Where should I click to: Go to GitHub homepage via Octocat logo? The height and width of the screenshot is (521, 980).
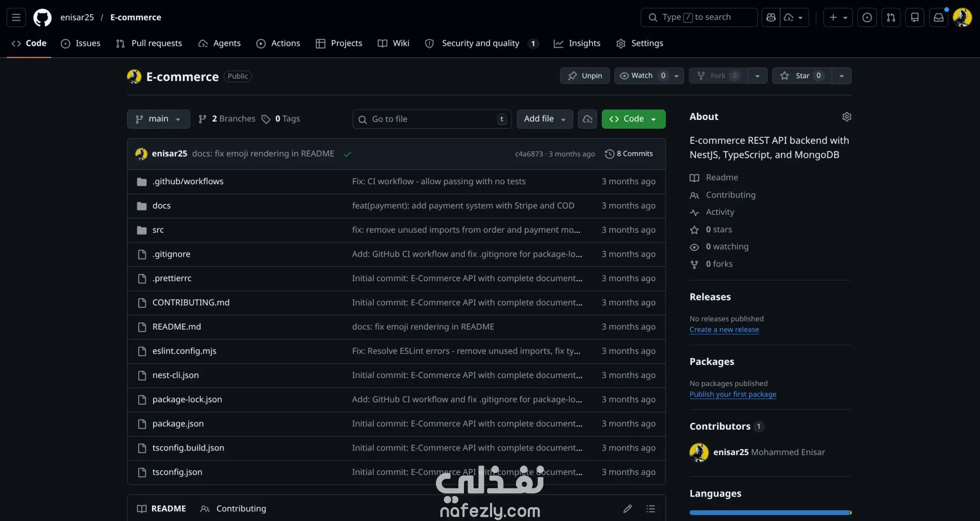pyautogui.click(x=42, y=17)
